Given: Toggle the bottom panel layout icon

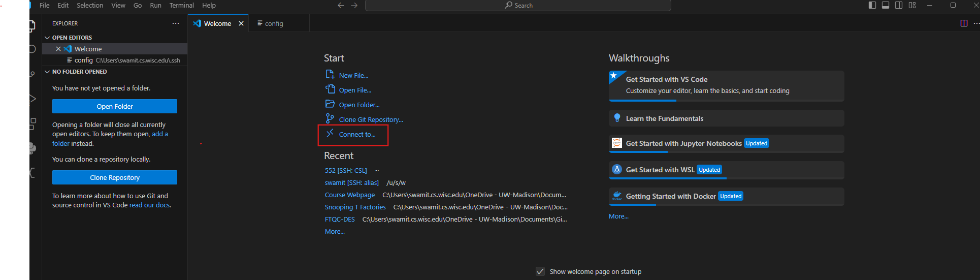Looking at the screenshot, I should pos(886,5).
